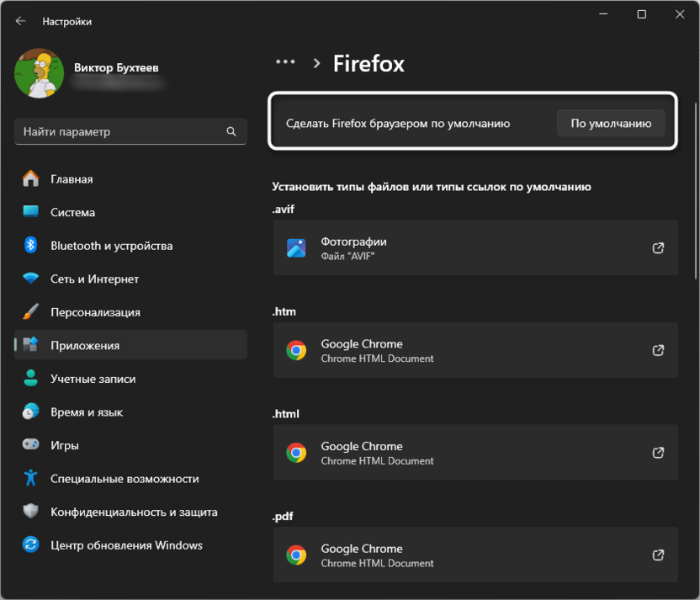
Task: Open the external link icon for .avif
Action: click(659, 248)
